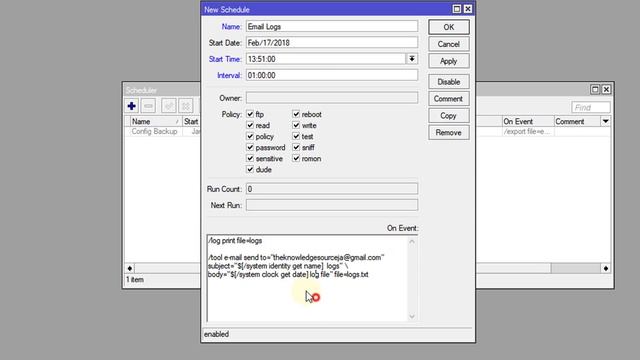
Task: Toggle the sensitive policy checkbox
Action: click(x=250, y=158)
